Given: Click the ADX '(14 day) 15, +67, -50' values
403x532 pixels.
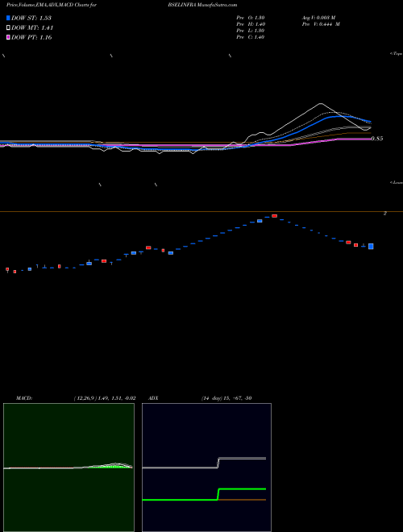Looking at the screenshot, I should [x=226, y=398].
